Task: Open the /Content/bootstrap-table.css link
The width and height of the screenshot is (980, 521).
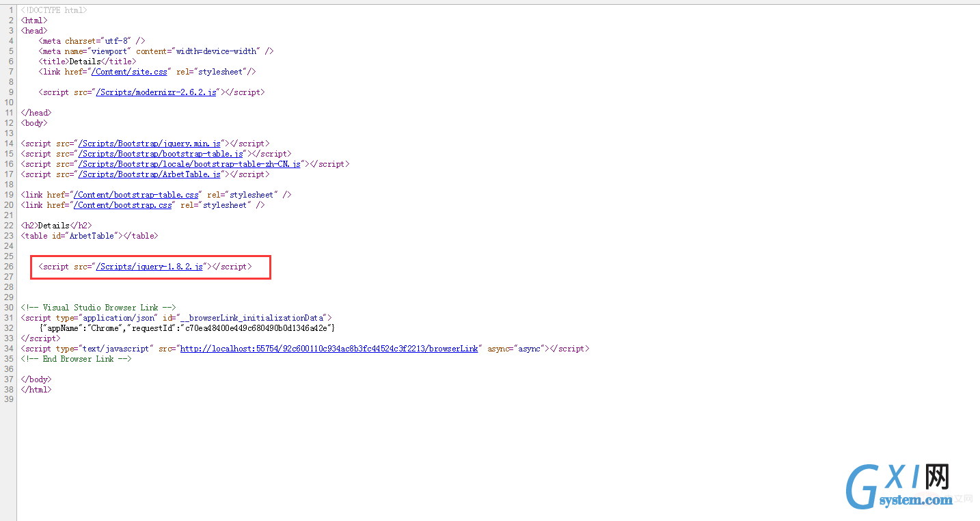Action: [x=136, y=195]
